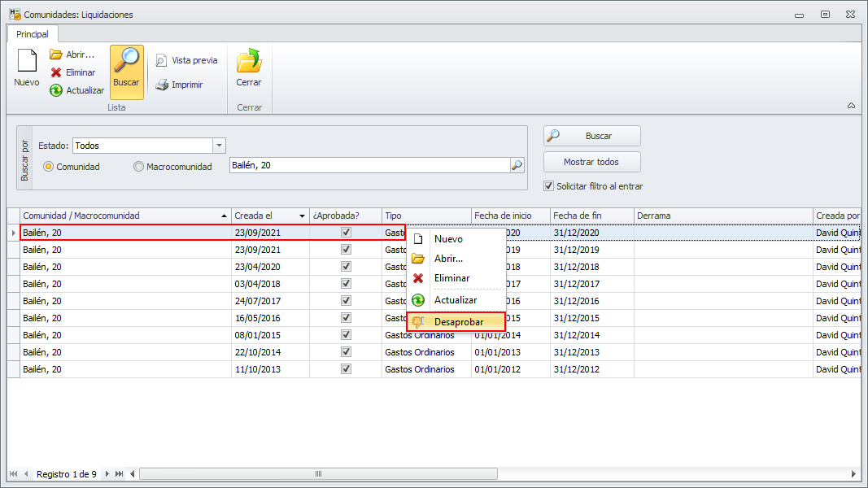
Task: Select the cell with date 24/07/2017
Action: pyautogui.click(x=270, y=301)
